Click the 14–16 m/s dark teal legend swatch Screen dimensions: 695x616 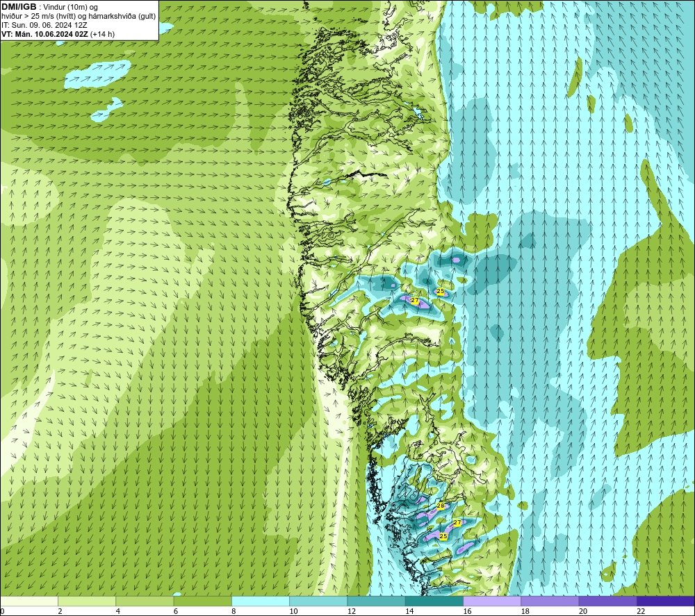tap(434, 601)
